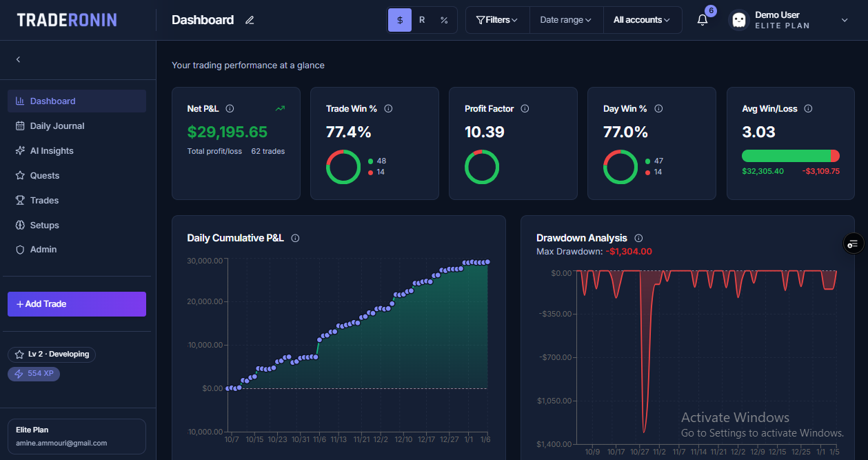Click the Drawdown Analysis info icon
Screen dimensions: 868x460
tap(638, 238)
